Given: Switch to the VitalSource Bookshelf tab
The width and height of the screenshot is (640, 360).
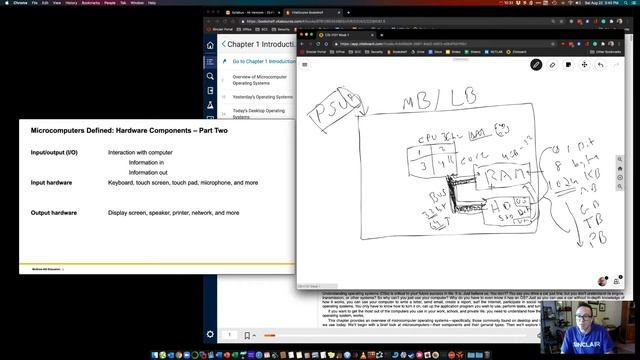Looking at the screenshot, I should click(x=313, y=13).
